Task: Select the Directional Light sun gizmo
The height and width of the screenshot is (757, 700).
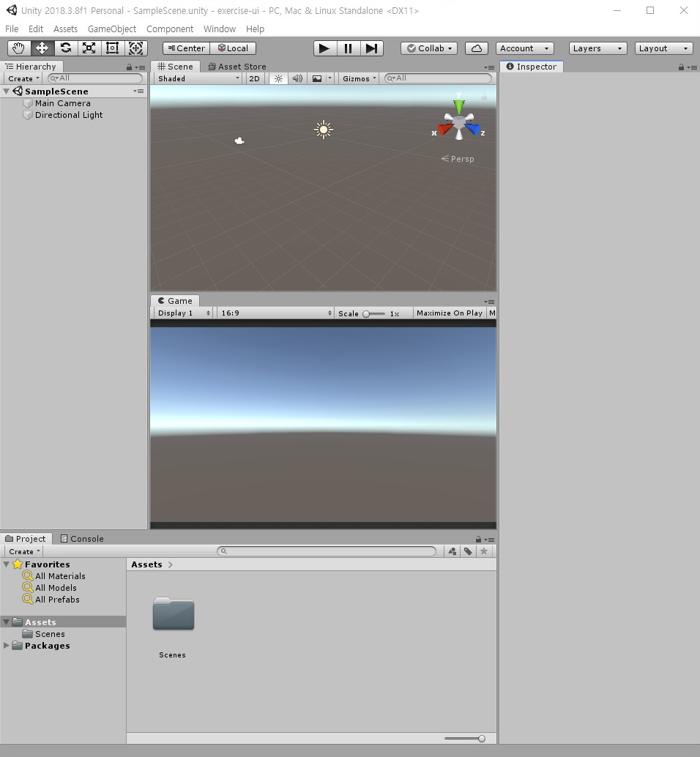Action: pyautogui.click(x=324, y=130)
